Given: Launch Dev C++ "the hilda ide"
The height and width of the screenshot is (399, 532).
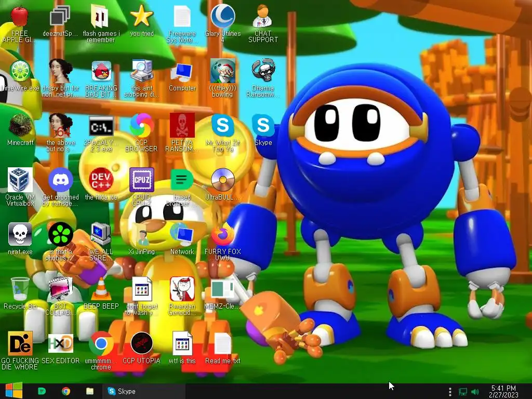Looking at the screenshot, I should (101, 180).
